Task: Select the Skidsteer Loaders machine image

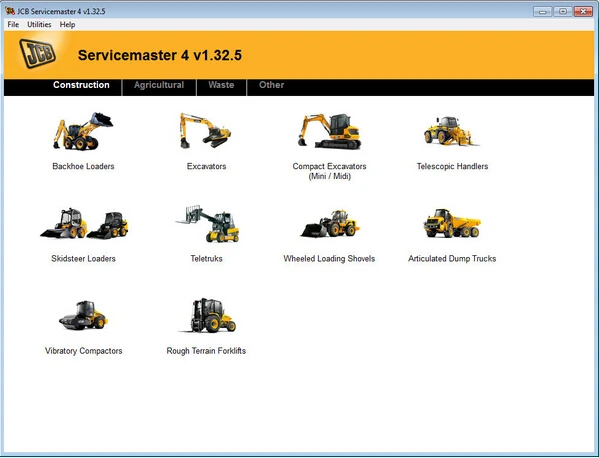Action: [84, 224]
